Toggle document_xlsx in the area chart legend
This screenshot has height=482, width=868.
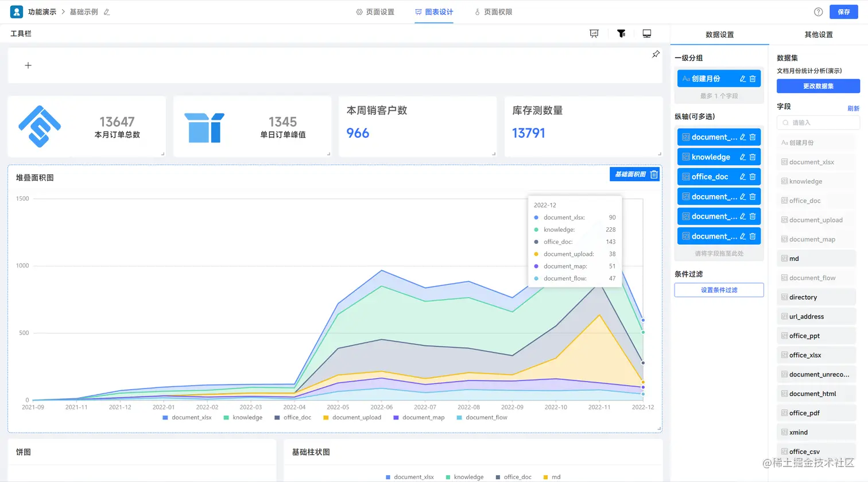187,418
